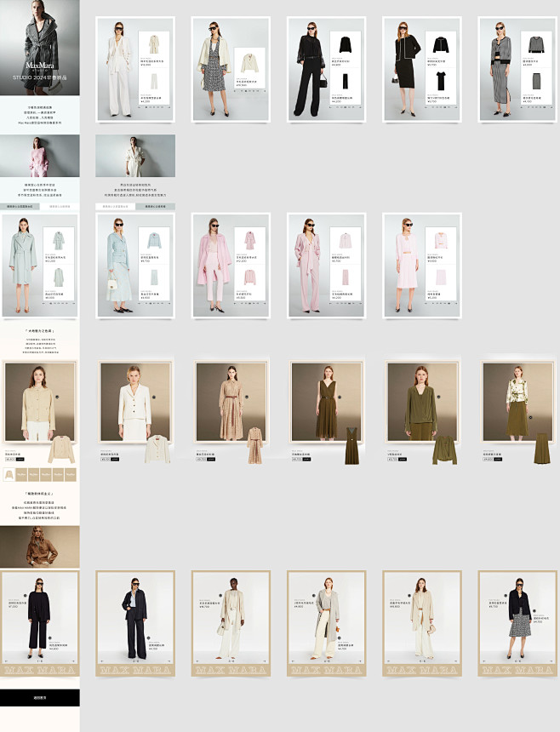The height and width of the screenshot is (732, 560).
Task: Open MaxMara Studio 2024 hero banner
Action: tap(40, 48)
